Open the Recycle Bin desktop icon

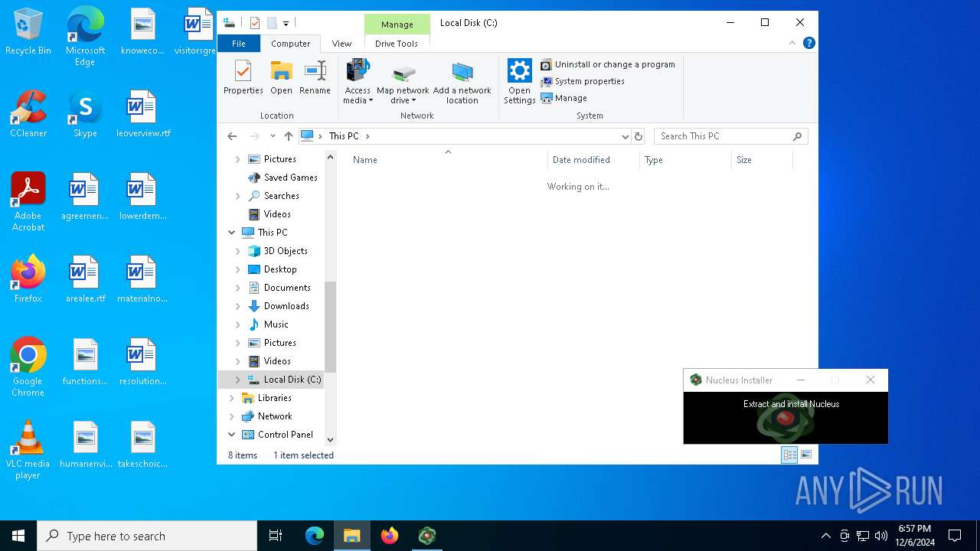click(x=28, y=32)
